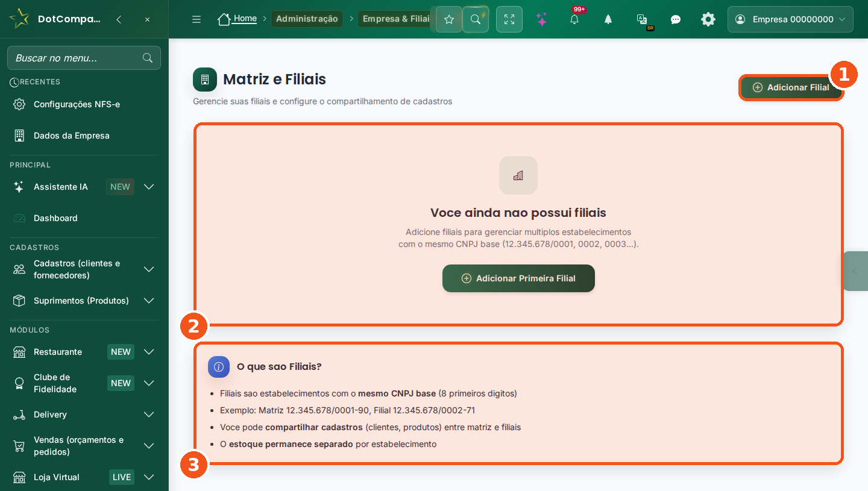Expand the Restaurante module
The width and height of the screenshot is (868, 491).
coord(149,352)
